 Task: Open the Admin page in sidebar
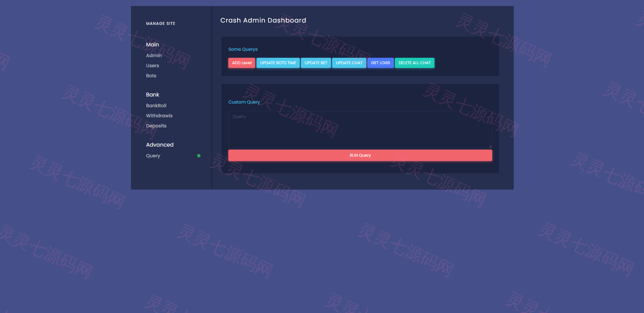tap(154, 55)
